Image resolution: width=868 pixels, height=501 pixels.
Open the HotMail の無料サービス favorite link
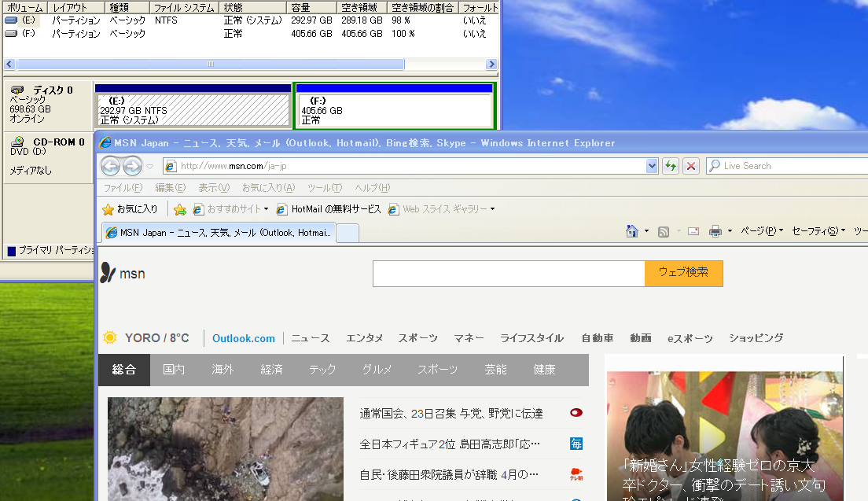coord(329,209)
